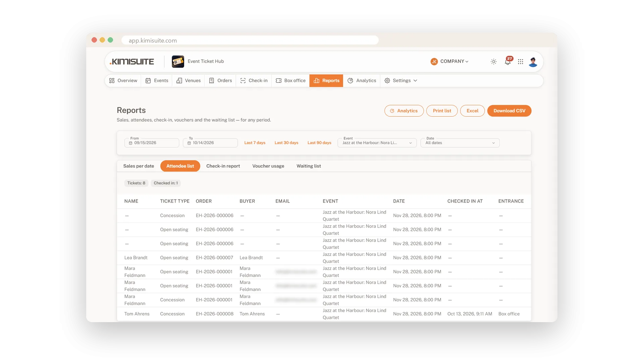Click order EH-2026-000007 in Lea Brandt row

pyautogui.click(x=215, y=258)
